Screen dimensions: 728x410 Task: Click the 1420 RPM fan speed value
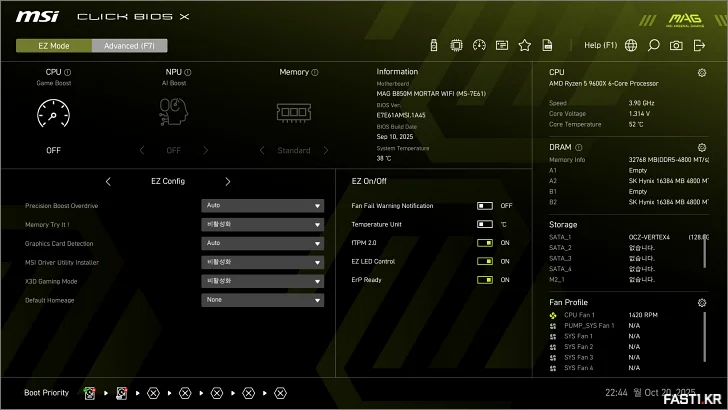pyautogui.click(x=643, y=315)
